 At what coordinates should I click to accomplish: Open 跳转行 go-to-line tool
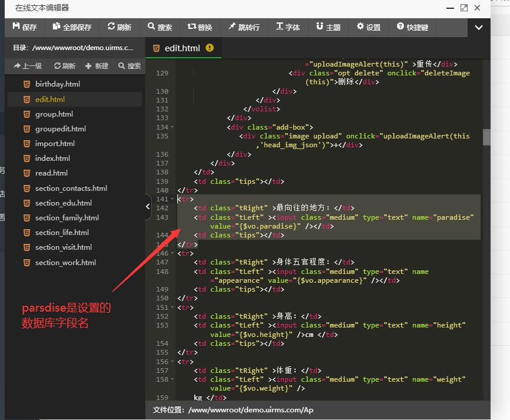pyautogui.click(x=244, y=27)
